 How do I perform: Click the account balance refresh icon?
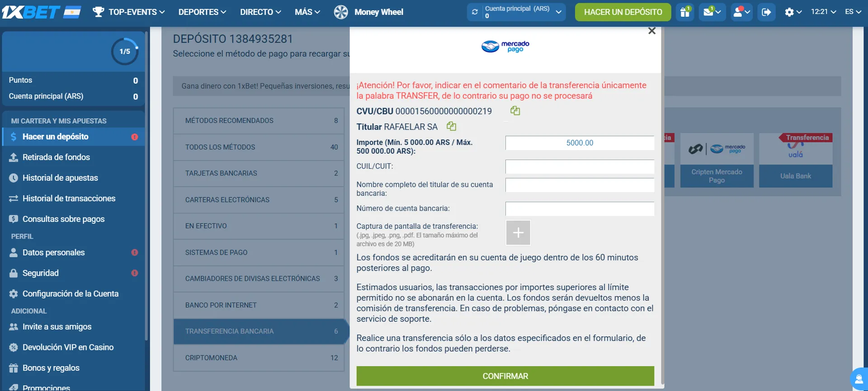pos(475,12)
